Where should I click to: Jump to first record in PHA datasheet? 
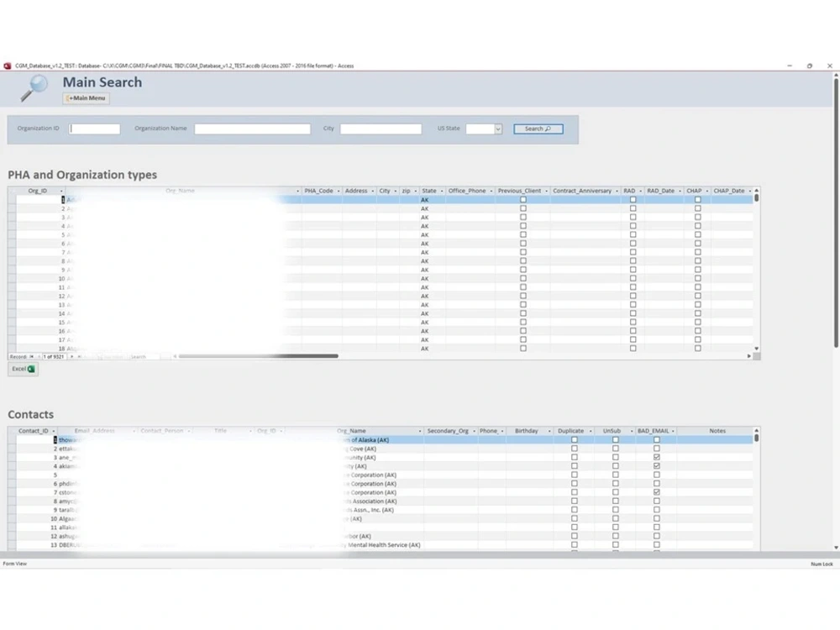click(x=31, y=356)
